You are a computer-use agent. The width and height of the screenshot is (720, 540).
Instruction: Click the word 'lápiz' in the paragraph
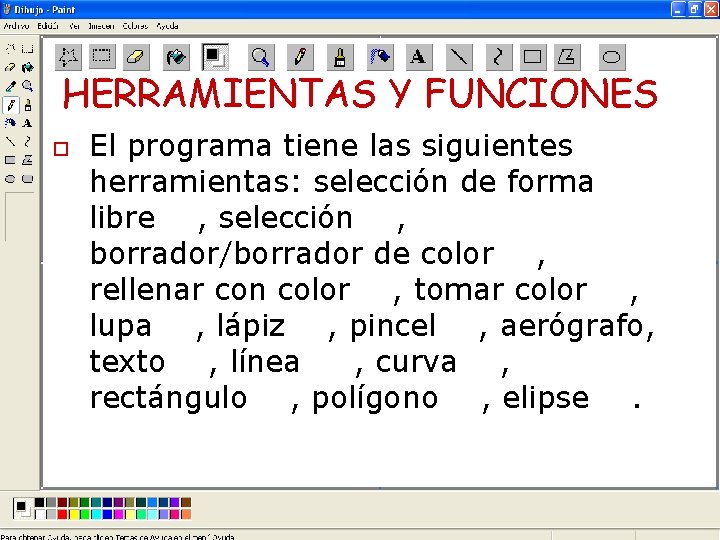pos(251,326)
